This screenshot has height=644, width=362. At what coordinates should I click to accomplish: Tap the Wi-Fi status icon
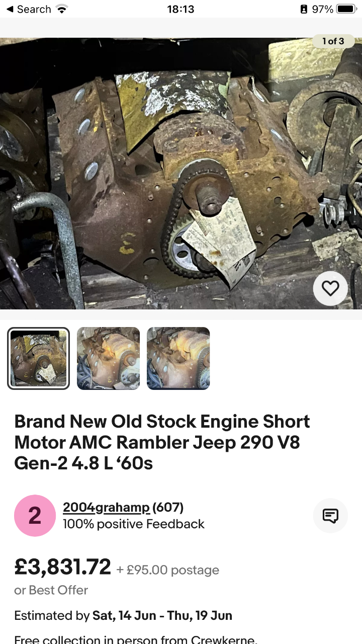point(62,9)
